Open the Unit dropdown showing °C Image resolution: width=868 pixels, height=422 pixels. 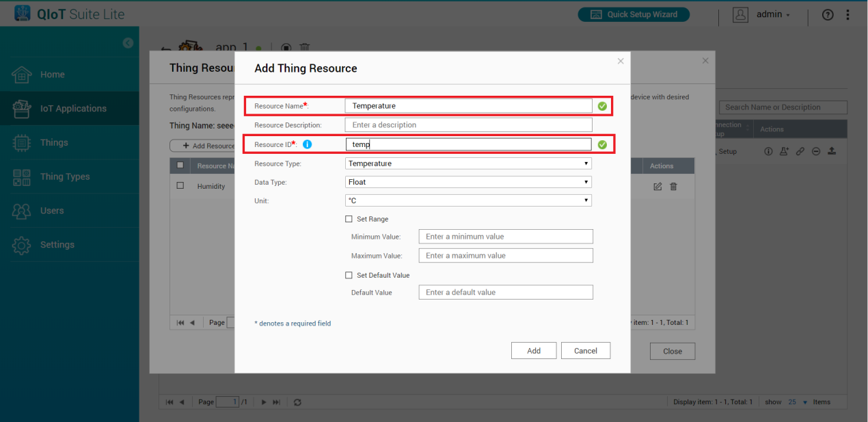tap(468, 200)
